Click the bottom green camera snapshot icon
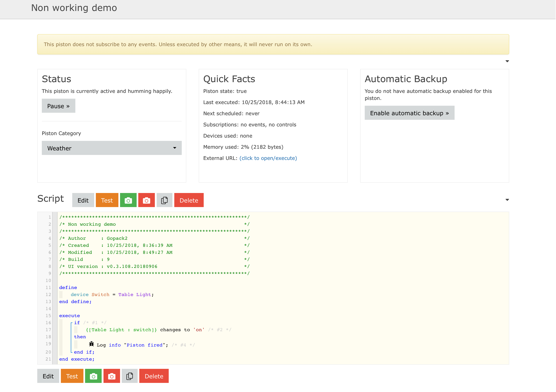556x392 pixels. coord(94,376)
